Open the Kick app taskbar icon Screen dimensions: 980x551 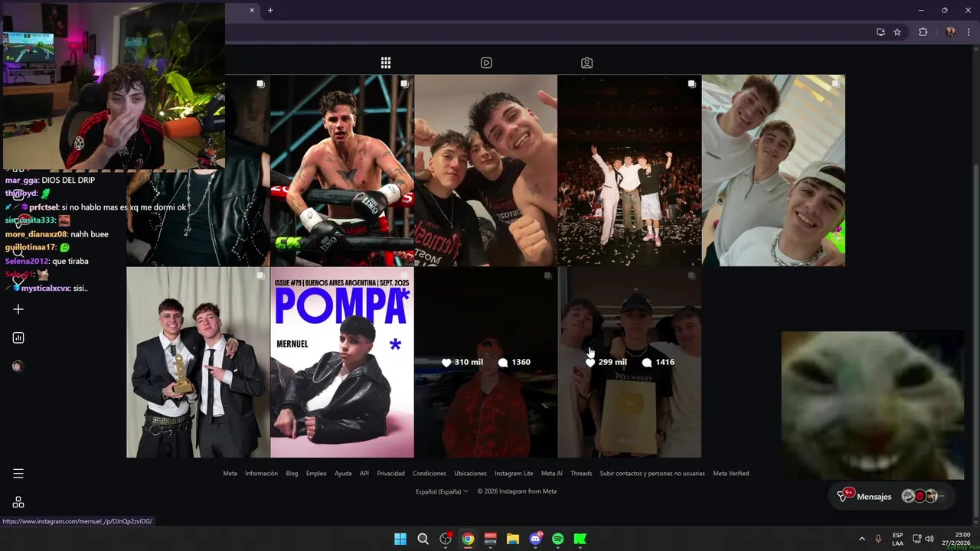580,539
